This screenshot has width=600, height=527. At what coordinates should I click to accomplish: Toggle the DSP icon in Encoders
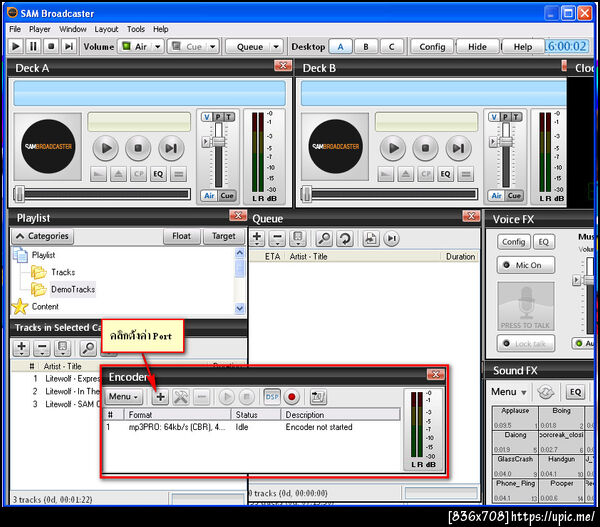coord(272,397)
